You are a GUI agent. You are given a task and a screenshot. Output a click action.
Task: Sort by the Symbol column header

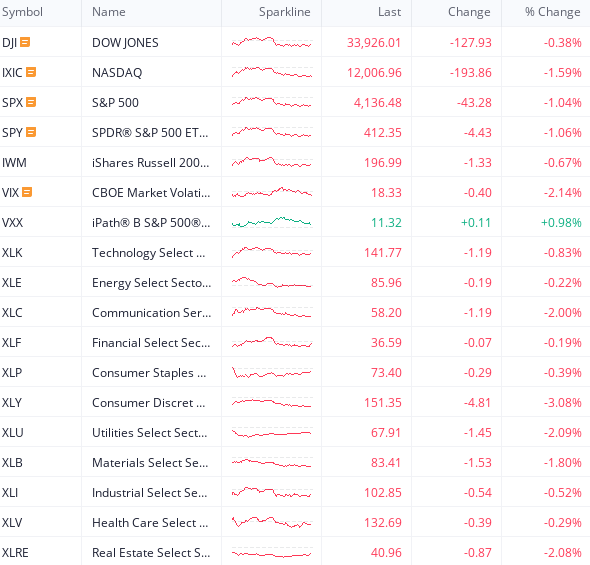[x=22, y=12]
